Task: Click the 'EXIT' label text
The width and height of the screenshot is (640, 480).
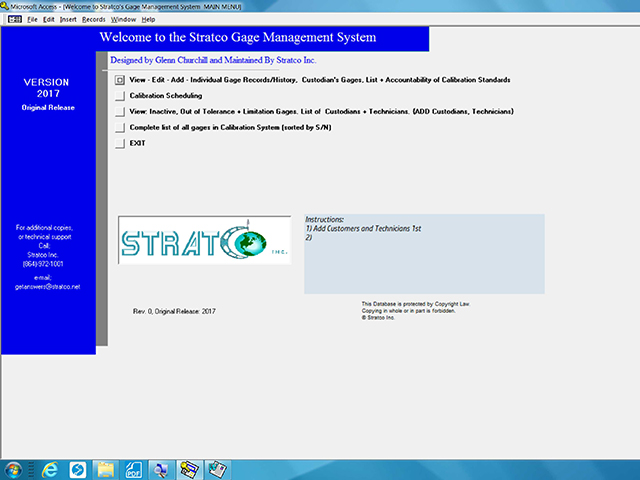Action: (138, 143)
